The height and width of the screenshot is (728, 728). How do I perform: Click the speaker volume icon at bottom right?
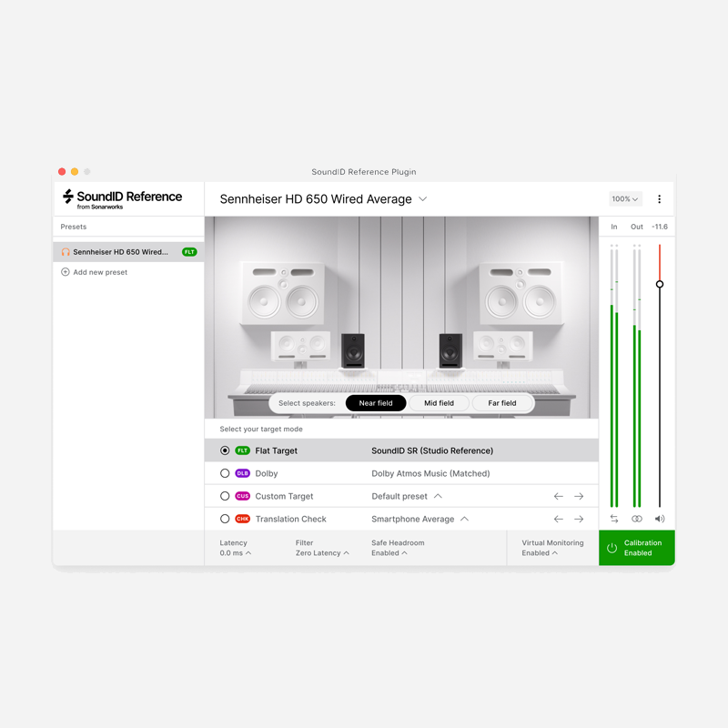660,518
